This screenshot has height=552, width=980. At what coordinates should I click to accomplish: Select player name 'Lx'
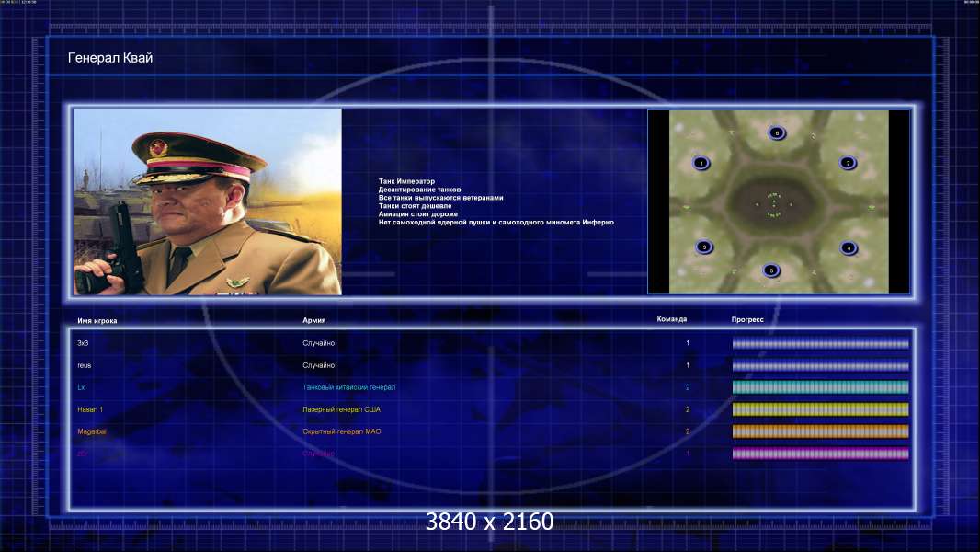[81, 387]
